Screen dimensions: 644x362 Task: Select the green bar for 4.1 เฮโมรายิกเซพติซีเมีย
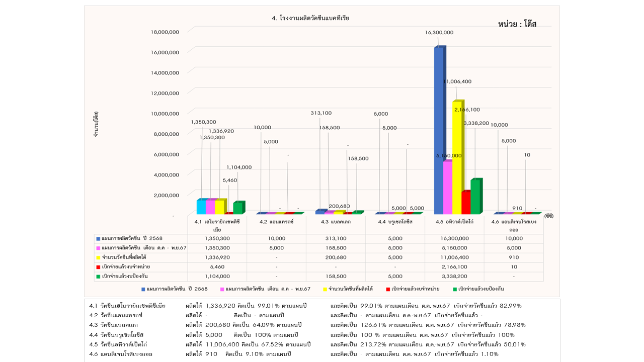pyautogui.click(x=238, y=208)
